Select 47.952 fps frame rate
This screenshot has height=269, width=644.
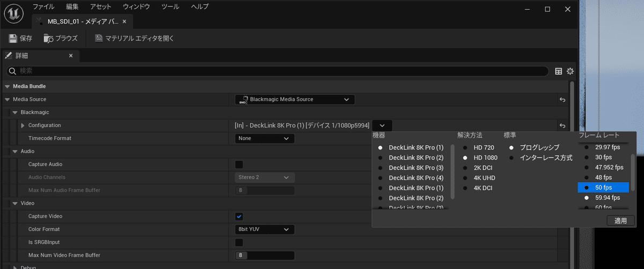603,167
